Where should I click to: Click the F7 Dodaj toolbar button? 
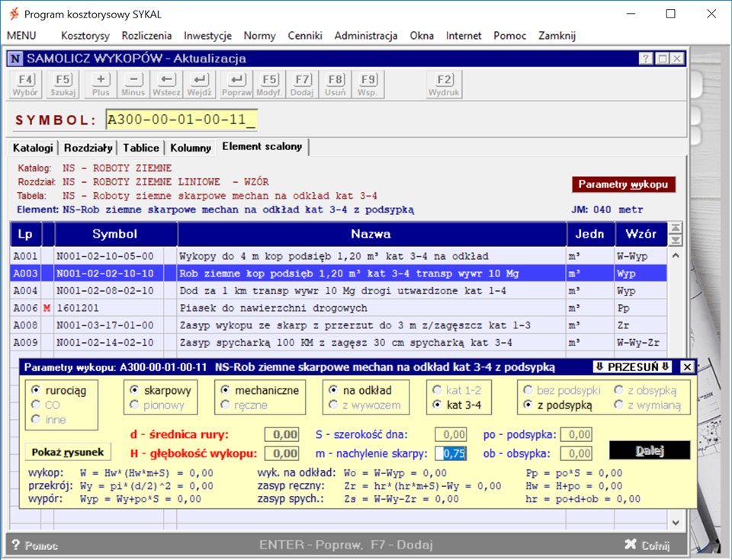(303, 84)
